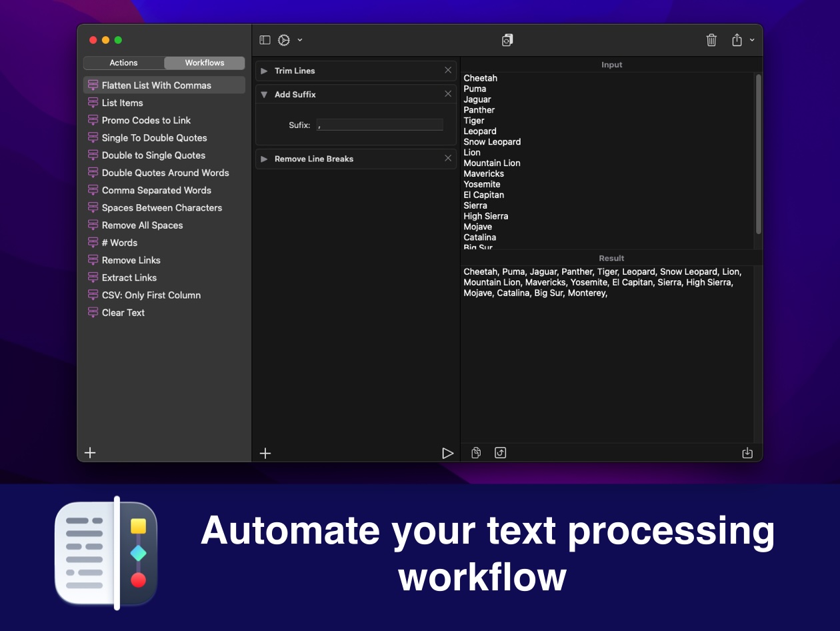
Task: Click the workflow icon beside Clear Text
Action: click(x=93, y=312)
